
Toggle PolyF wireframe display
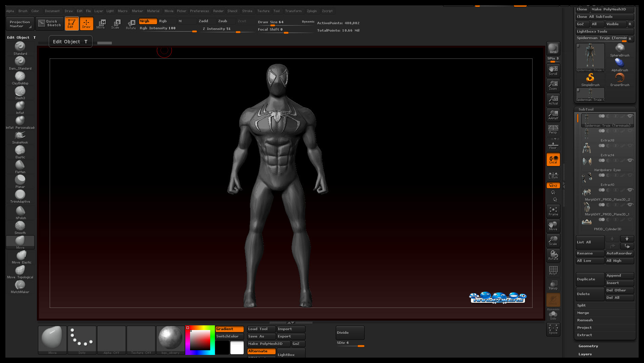553,270
